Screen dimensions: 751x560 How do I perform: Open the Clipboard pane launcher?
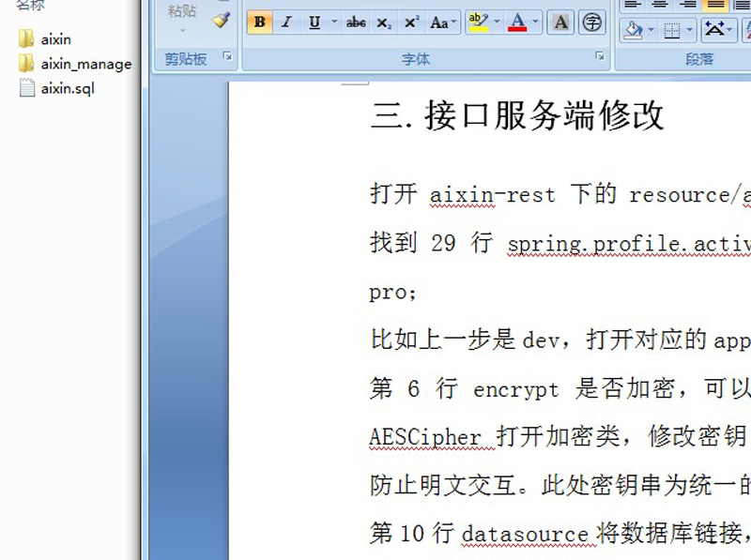pos(227,57)
